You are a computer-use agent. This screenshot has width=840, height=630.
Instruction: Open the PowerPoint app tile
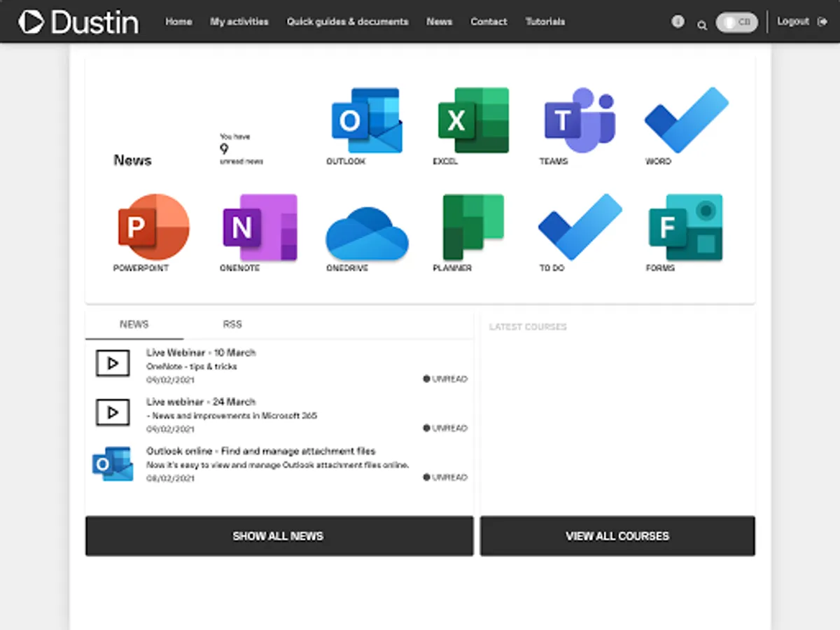click(x=153, y=232)
